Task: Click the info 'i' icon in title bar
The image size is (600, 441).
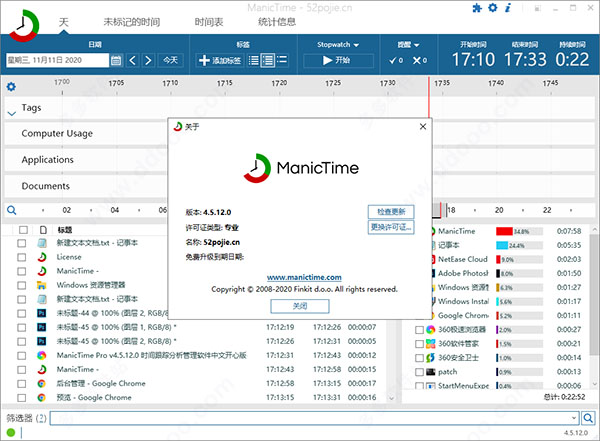Action: pos(508,8)
